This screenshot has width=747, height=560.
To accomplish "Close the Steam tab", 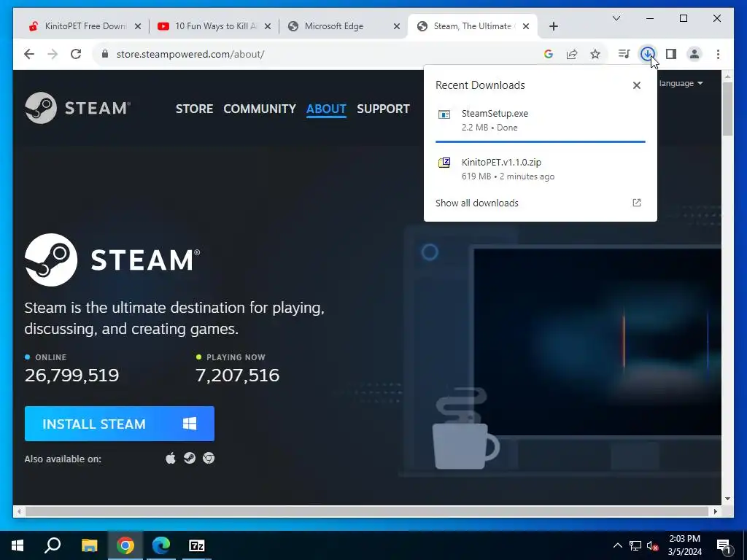I will (x=526, y=26).
